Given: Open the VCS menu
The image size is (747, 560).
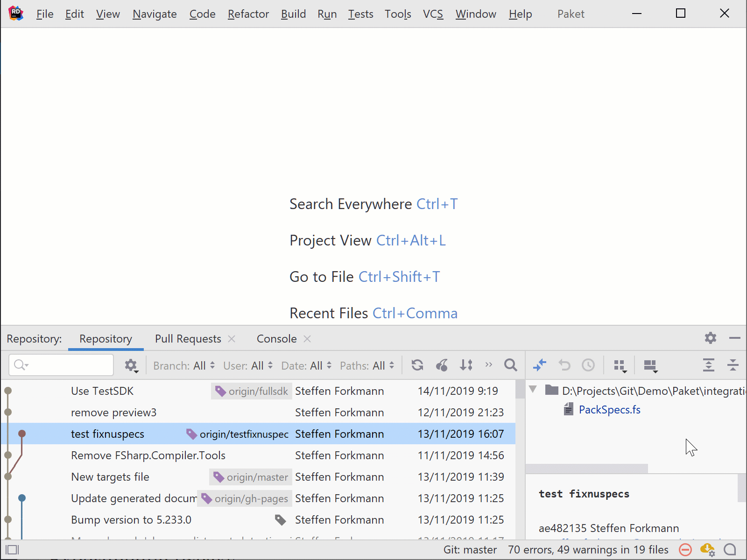Looking at the screenshot, I should coord(432,14).
